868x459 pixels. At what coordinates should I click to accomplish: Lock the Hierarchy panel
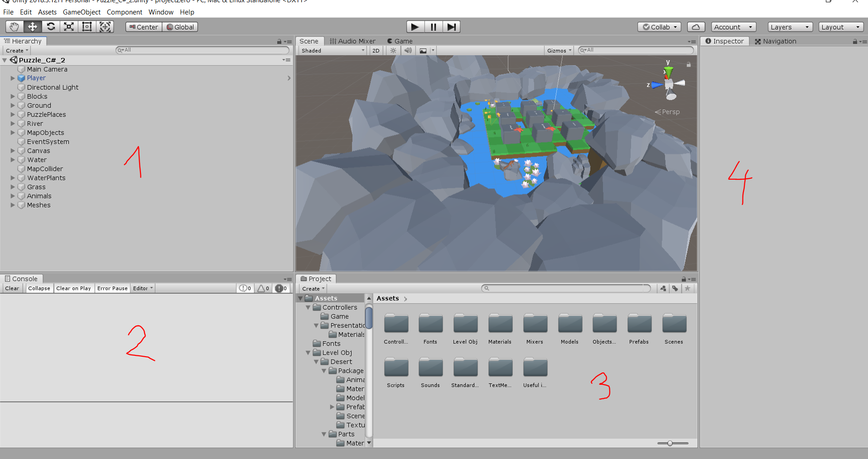[279, 41]
